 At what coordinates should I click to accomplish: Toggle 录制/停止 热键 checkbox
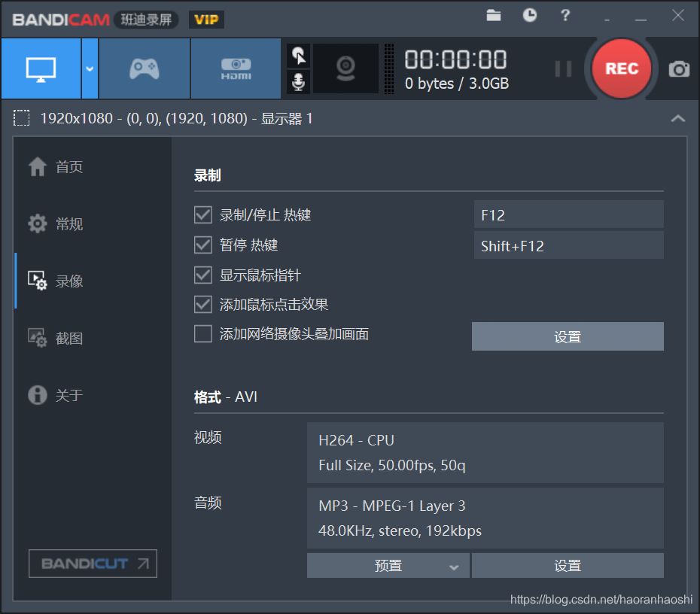(x=203, y=214)
